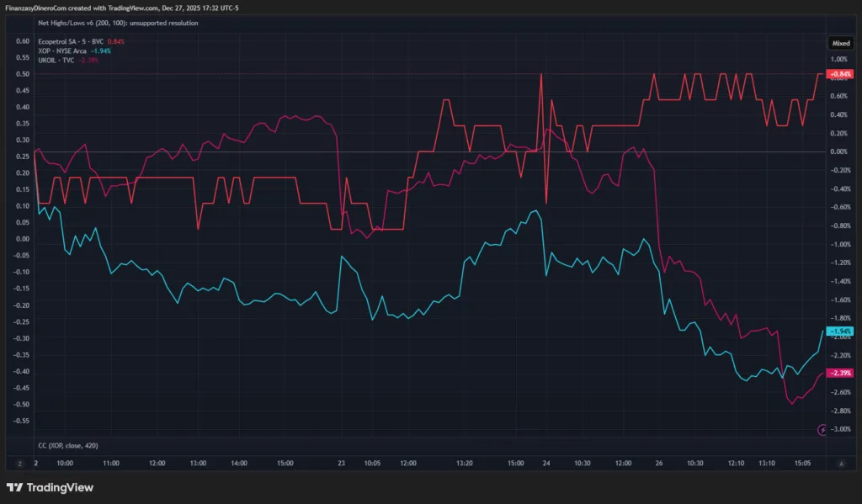Click the 24 date marker on time axis
Image resolution: width=862 pixels, height=504 pixels.
[x=546, y=464]
